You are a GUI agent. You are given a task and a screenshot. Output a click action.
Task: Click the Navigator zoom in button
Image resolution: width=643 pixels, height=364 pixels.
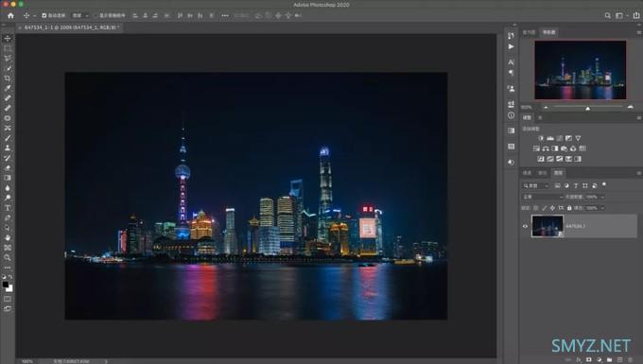point(631,108)
